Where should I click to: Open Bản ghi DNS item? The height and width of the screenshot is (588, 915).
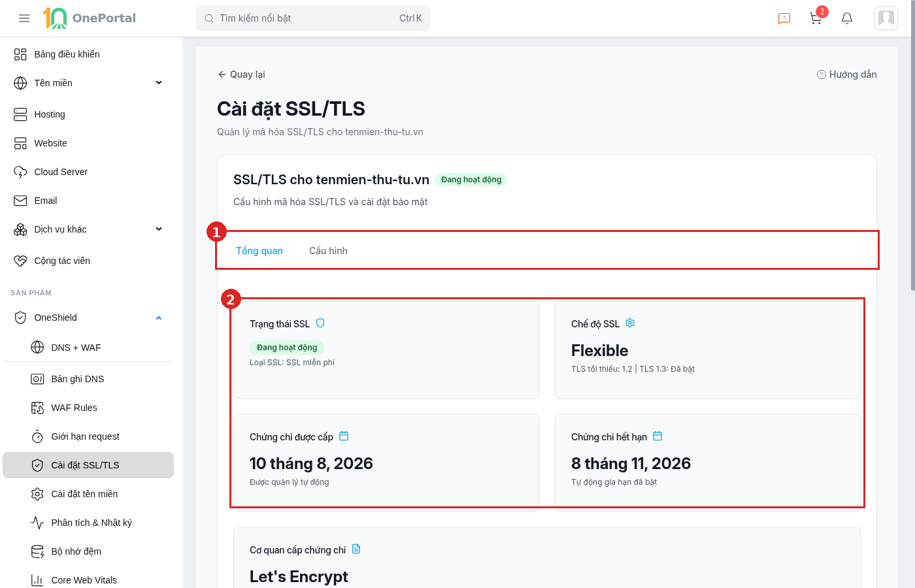click(x=88, y=379)
